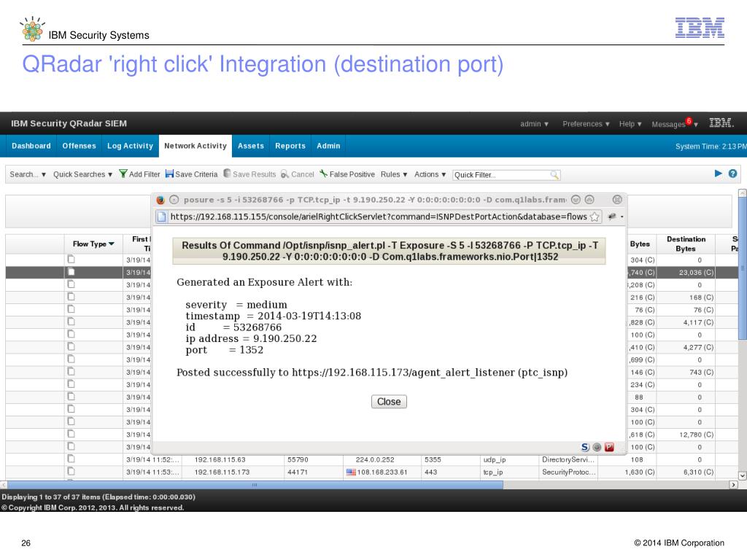Click the blue play arrow icon
Image resolution: width=747 pixels, height=560 pixels.
(x=719, y=174)
